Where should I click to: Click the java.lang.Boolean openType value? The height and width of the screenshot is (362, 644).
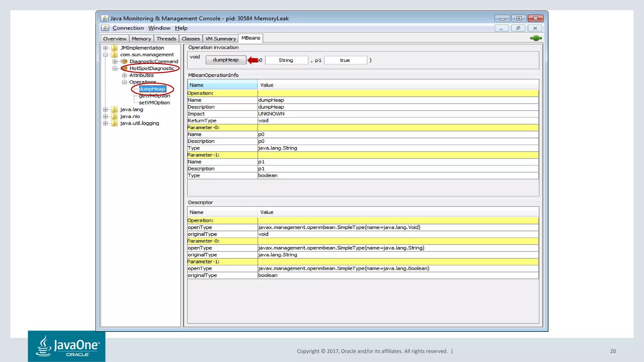(x=398, y=269)
